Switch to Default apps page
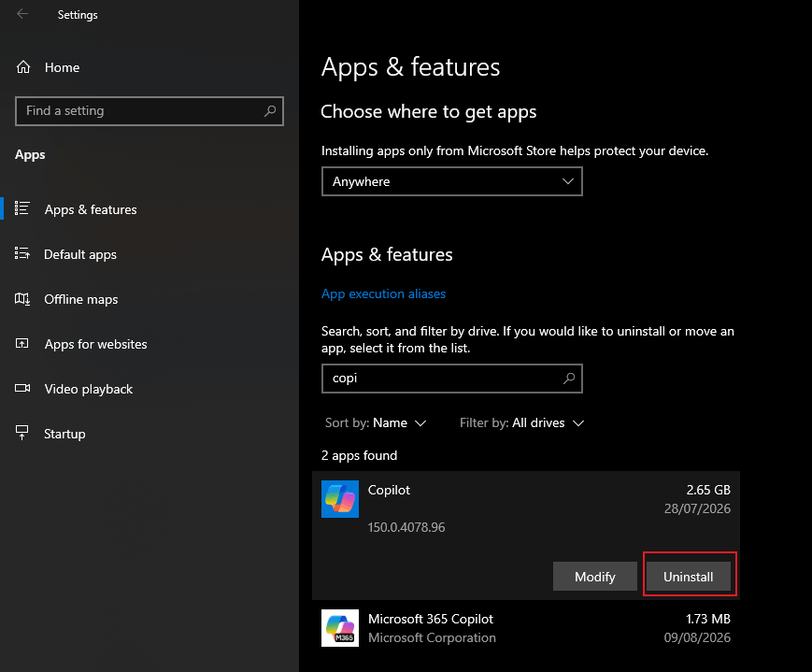This screenshot has width=812, height=672. (x=80, y=254)
